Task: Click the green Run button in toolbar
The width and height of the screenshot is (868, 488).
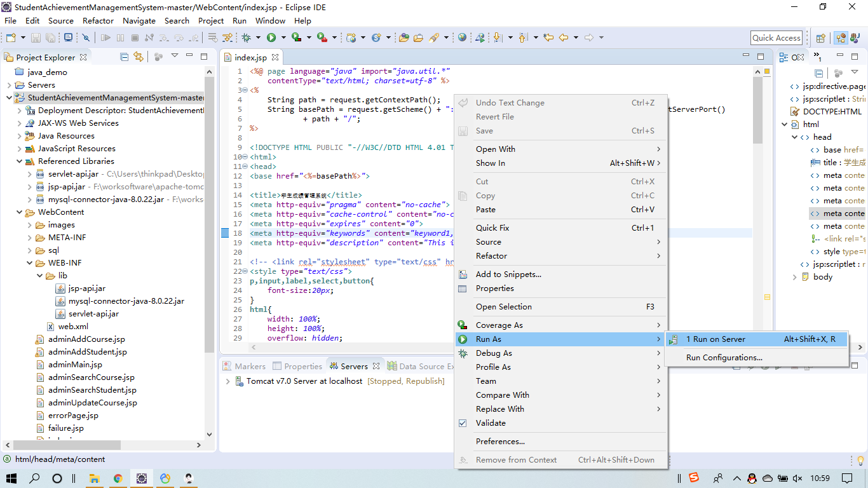Action: click(271, 38)
